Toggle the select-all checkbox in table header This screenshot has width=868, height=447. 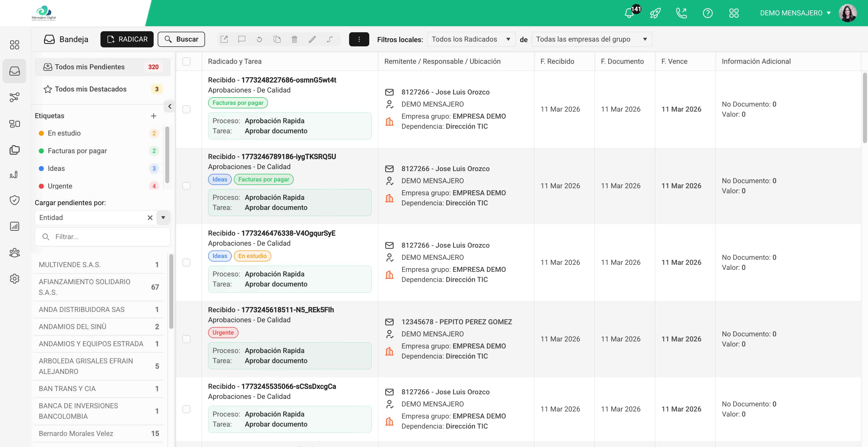click(186, 61)
